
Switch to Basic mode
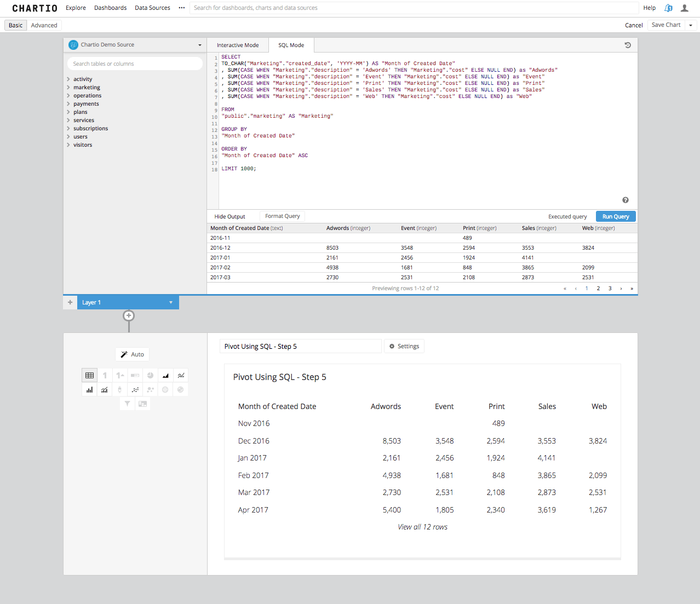15,25
